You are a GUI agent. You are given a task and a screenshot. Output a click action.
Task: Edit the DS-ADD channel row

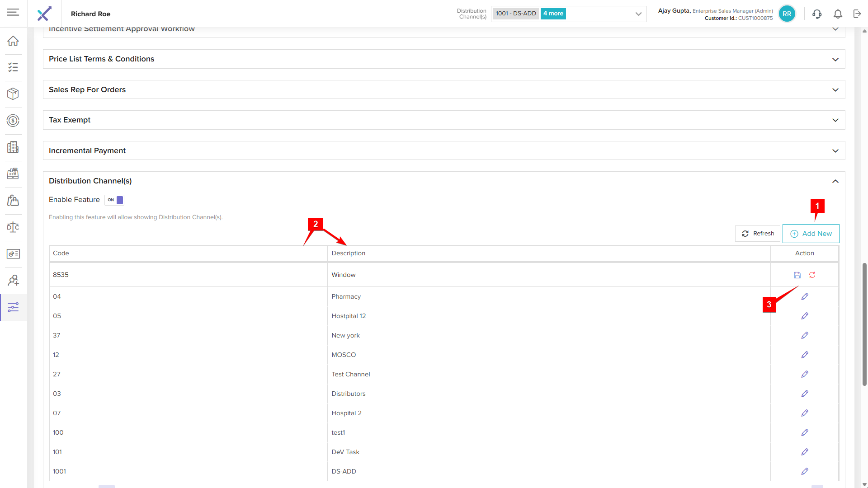[805, 471]
